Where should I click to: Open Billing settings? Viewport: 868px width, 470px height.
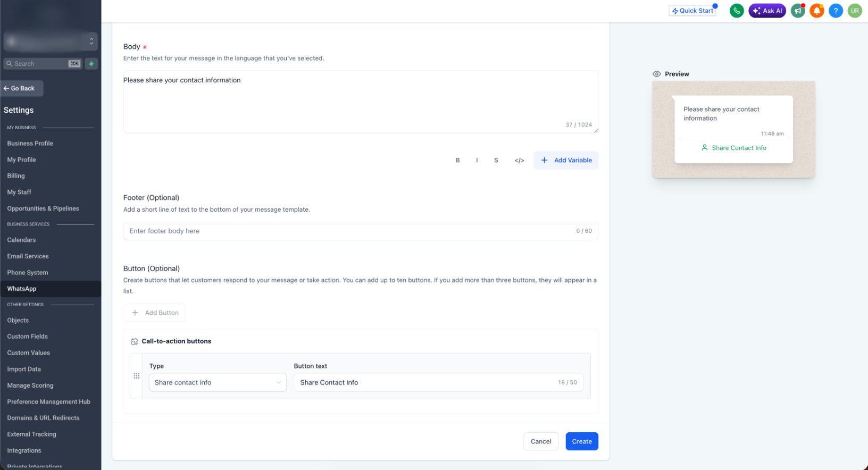click(16, 176)
